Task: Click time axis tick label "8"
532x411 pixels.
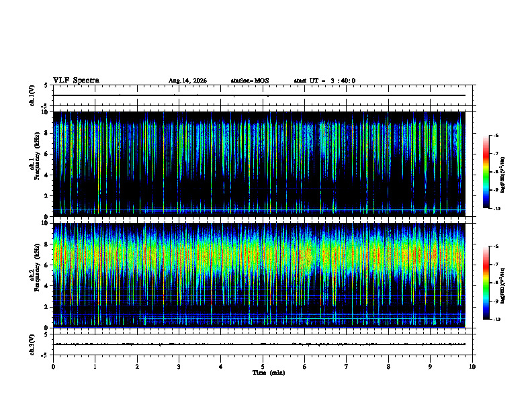Action: click(x=388, y=367)
